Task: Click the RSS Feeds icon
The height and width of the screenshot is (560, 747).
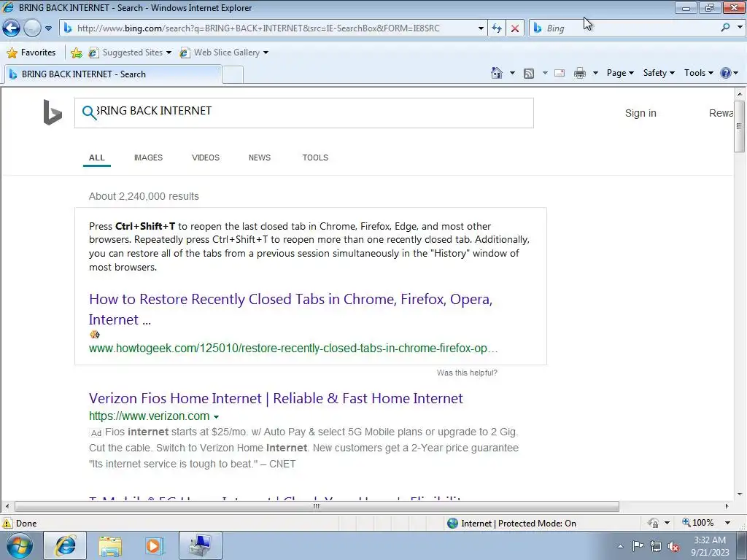Action: point(529,73)
